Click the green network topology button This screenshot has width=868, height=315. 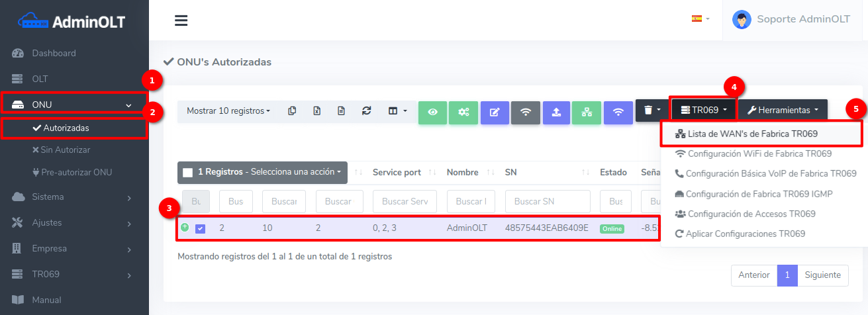coord(587,112)
